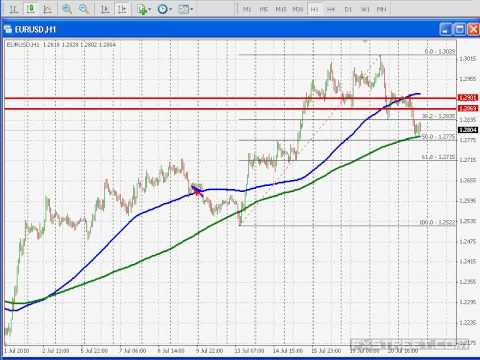The height and width of the screenshot is (360, 480).
Task: Open the indicators list dropdown
Action: [x=144, y=9]
